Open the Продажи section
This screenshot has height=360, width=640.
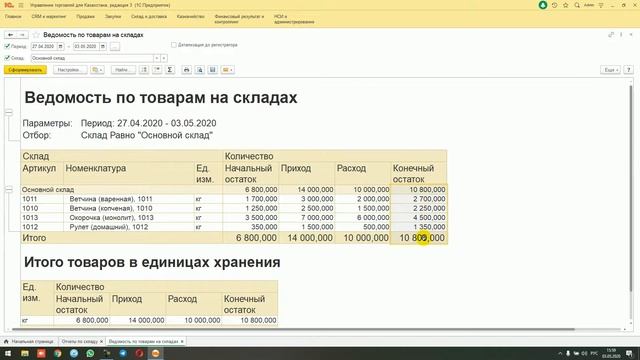[x=85, y=17]
